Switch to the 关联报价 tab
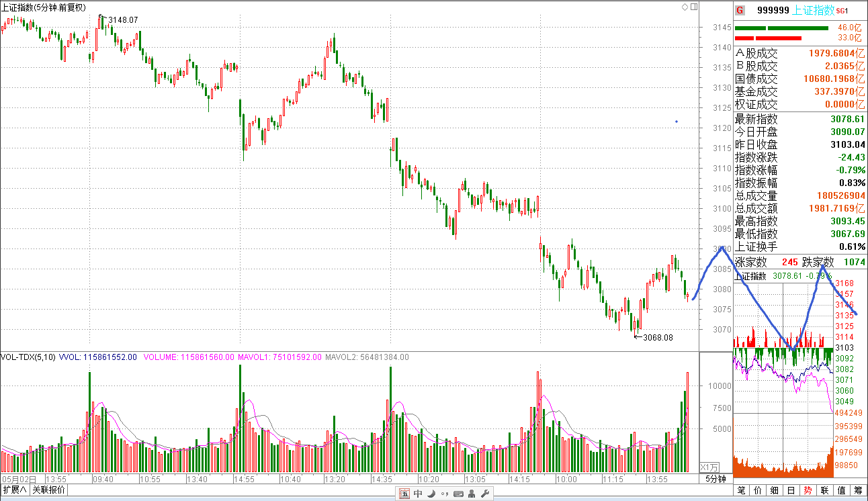 tap(49, 490)
